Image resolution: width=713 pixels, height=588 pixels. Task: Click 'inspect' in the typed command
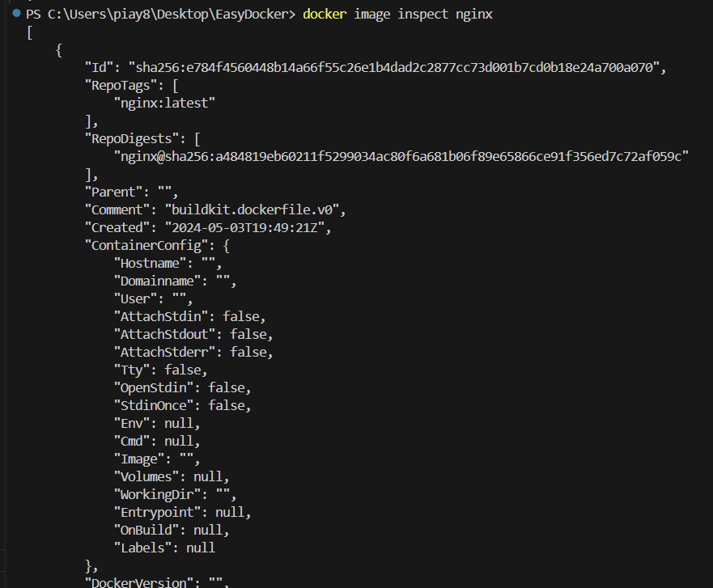tap(423, 15)
